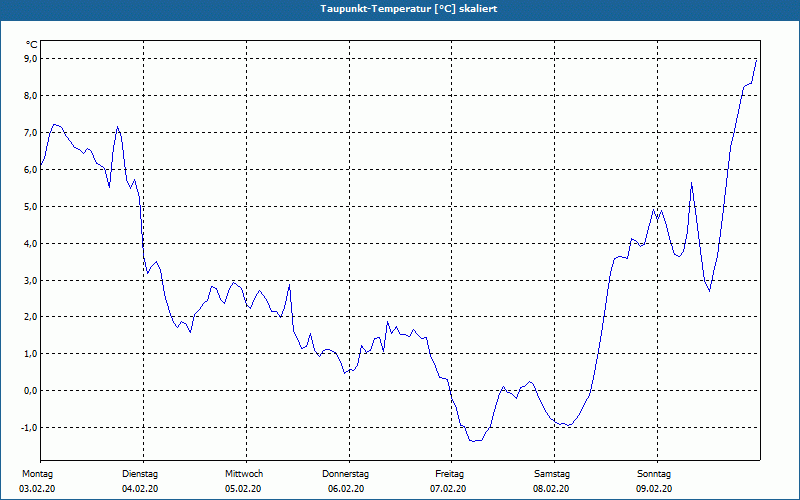Click the '03.02.20' date label
800x500 pixels.
(x=37, y=489)
